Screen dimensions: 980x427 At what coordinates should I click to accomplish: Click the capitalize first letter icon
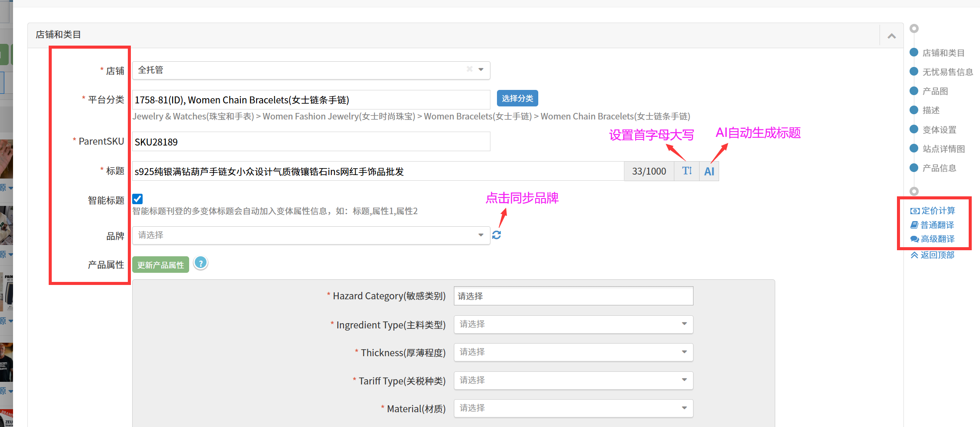(687, 171)
